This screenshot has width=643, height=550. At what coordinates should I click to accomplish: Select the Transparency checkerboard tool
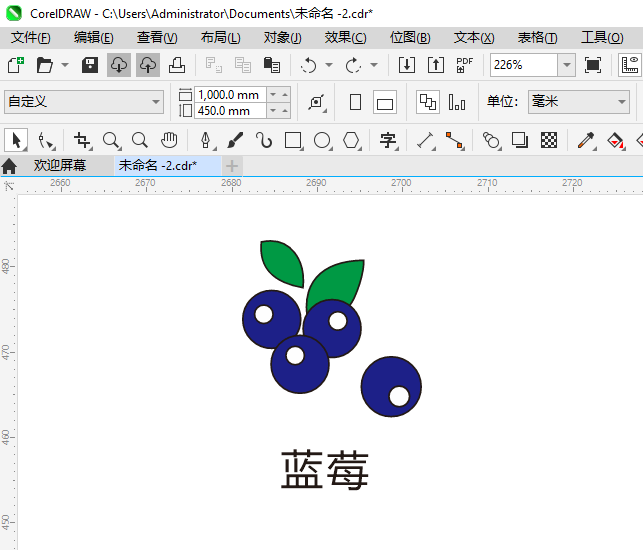549,141
